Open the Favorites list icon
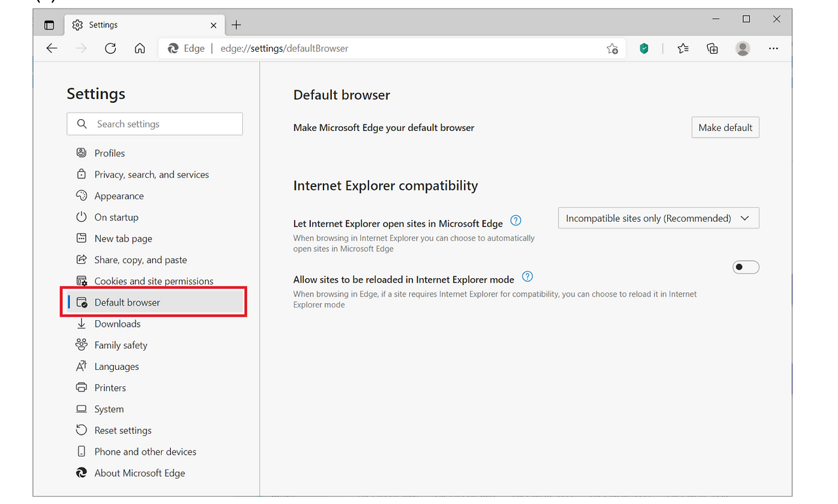Screen dimensions: 838x504 [683, 48]
